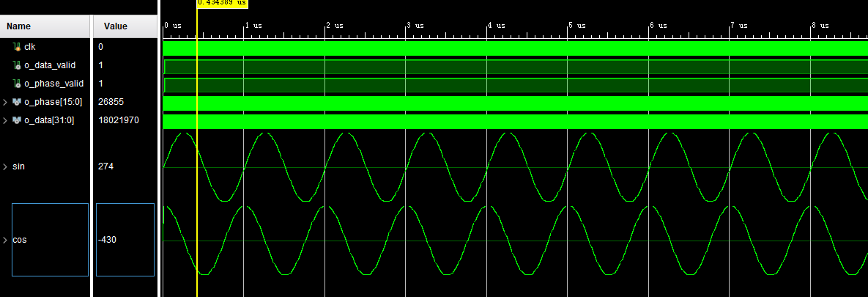Click the o_phase_valid signal icon

(x=17, y=84)
